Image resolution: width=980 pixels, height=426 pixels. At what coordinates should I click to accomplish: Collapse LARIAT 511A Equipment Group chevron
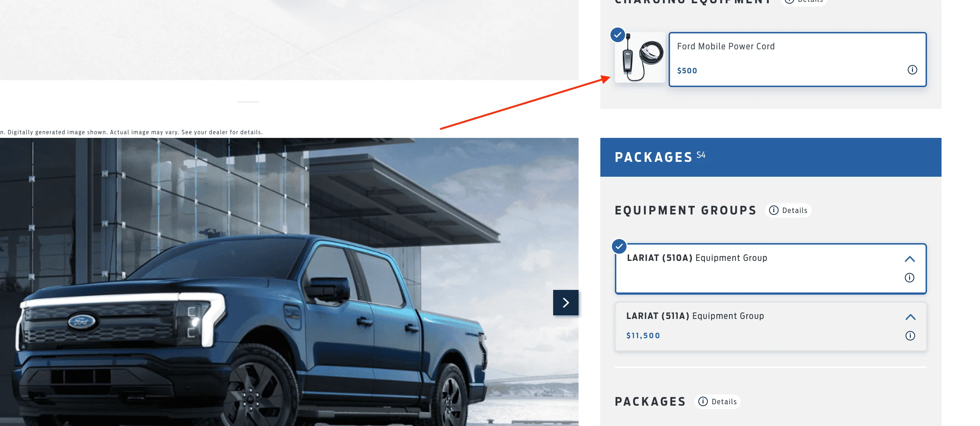pyautogui.click(x=910, y=317)
